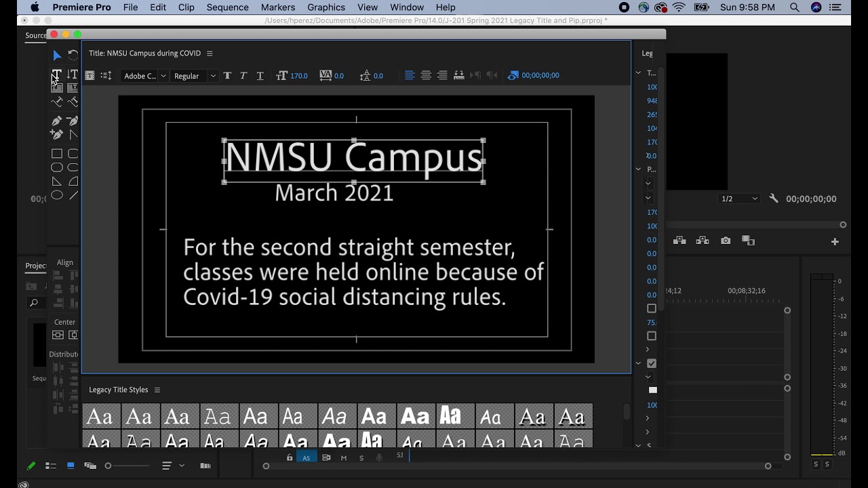Viewport: 868px width, 488px height.
Task: Select the Convert Anchor Point tool
Action: tap(73, 135)
